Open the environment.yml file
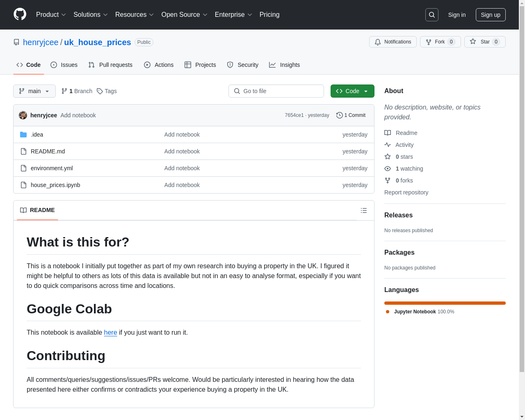This screenshot has height=420, width=525. (x=52, y=168)
